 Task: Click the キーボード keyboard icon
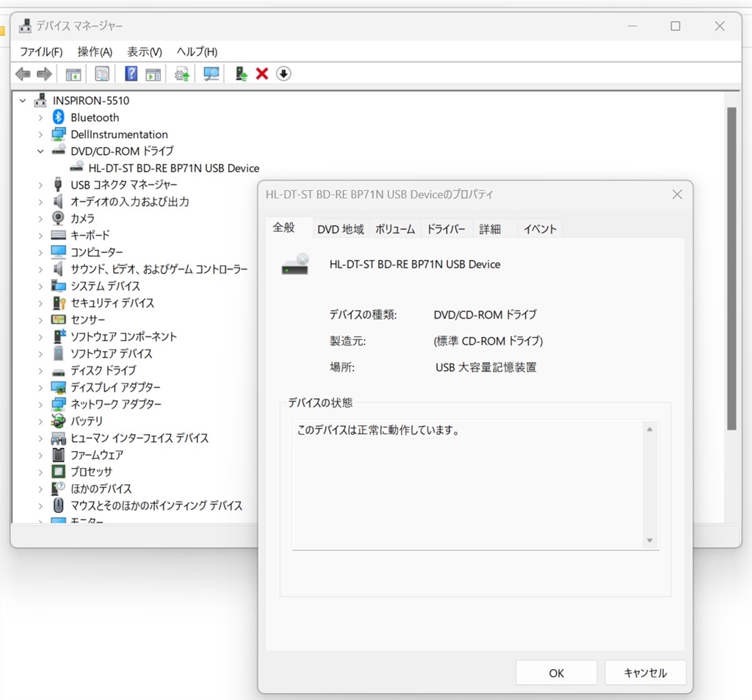(x=59, y=235)
